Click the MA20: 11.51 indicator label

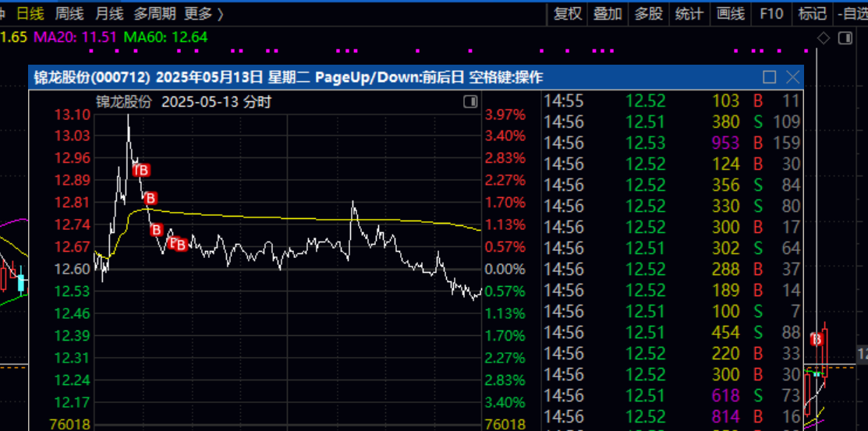76,37
